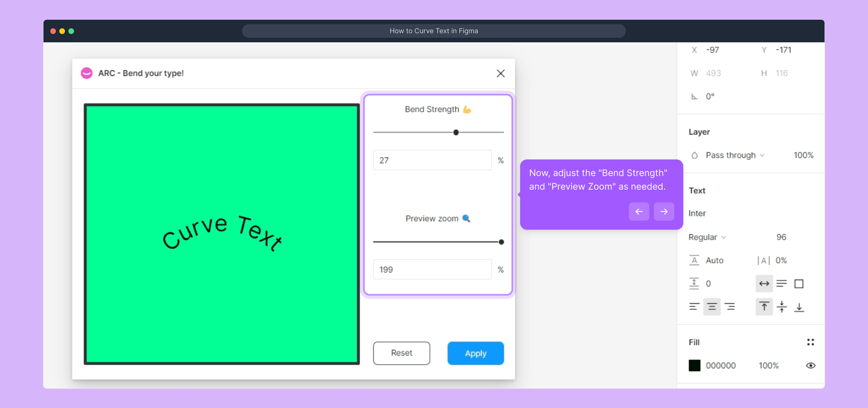
Task: Select fixed size box icon
Action: coord(799,284)
